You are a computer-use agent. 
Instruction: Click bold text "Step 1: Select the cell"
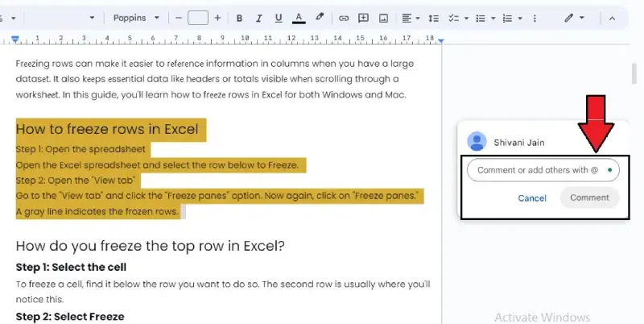71,268
